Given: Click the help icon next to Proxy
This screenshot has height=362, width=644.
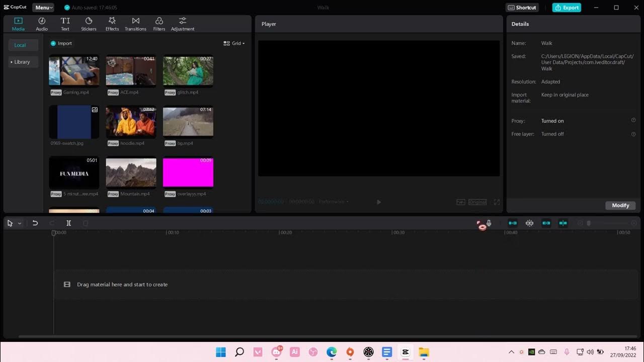Looking at the screenshot, I should (x=633, y=120).
